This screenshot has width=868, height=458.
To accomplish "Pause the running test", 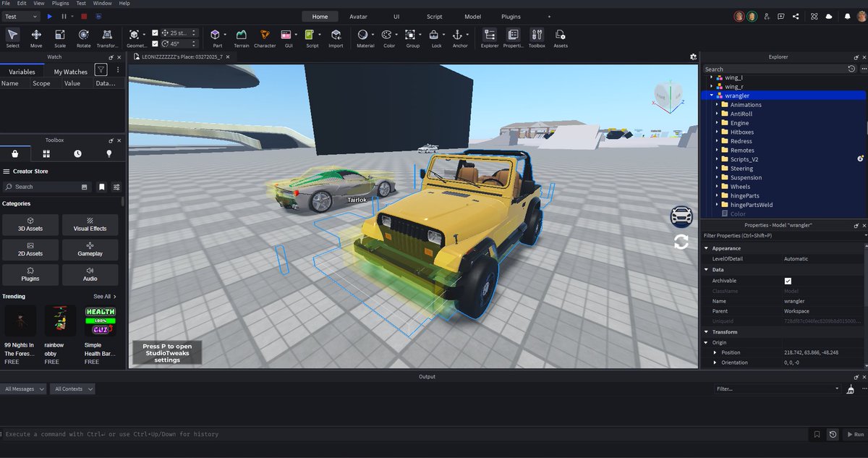I will click(x=64, y=16).
